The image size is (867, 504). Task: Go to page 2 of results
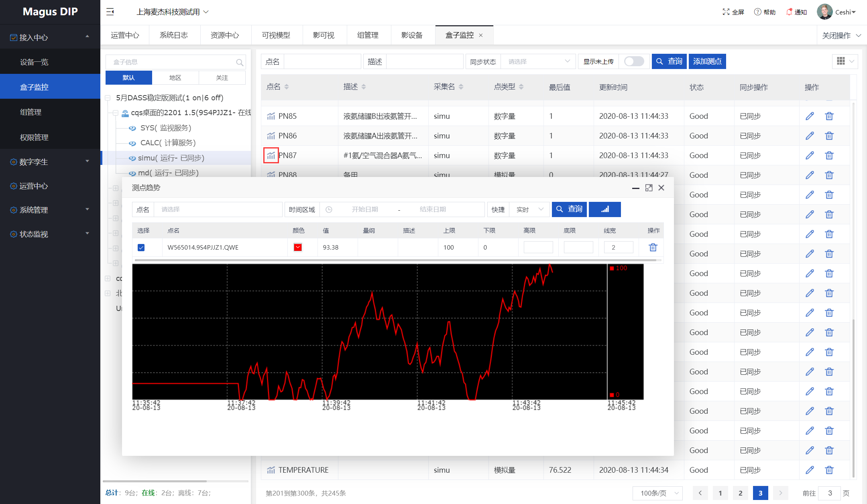[740, 493]
